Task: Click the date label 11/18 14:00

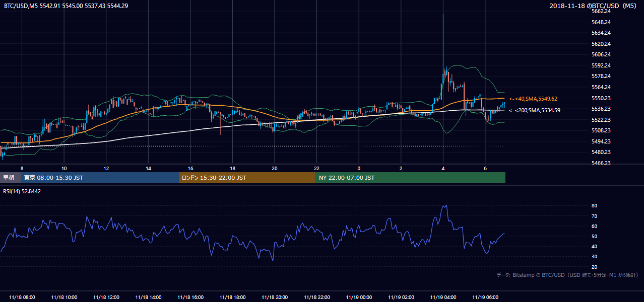Action: tap(148, 297)
